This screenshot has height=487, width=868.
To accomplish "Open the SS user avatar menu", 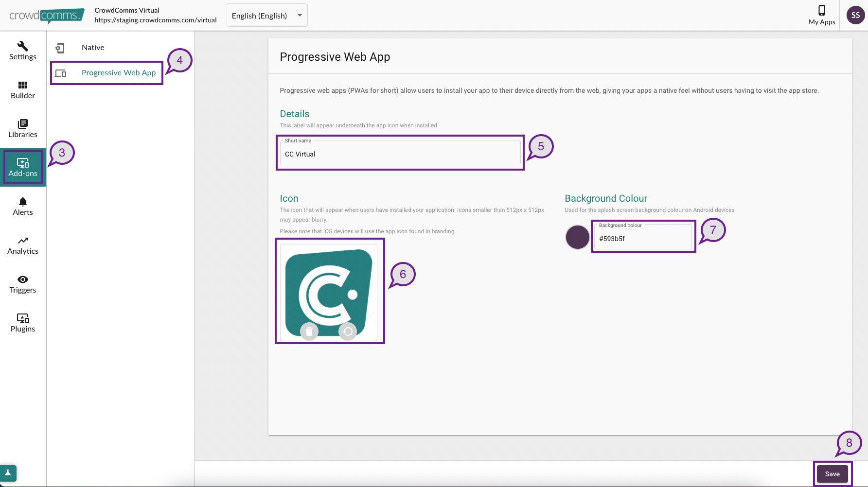I will (x=855, y=15).
